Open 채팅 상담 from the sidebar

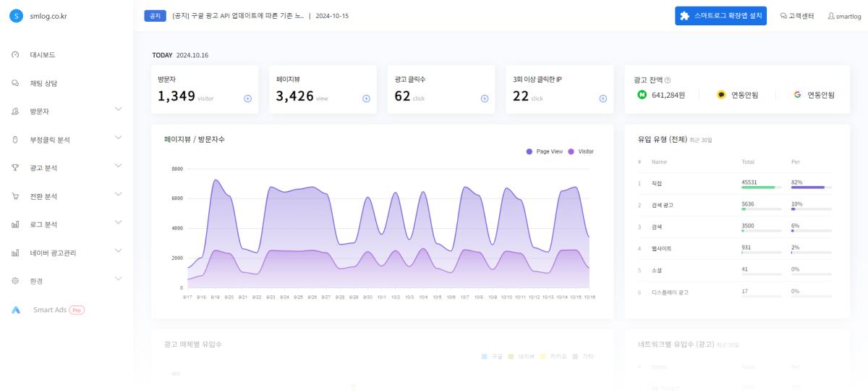pos(43,83)
